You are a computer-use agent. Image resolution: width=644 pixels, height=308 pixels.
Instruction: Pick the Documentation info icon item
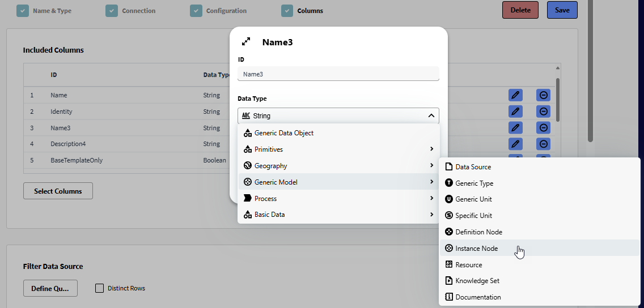(x=449, y=297)
